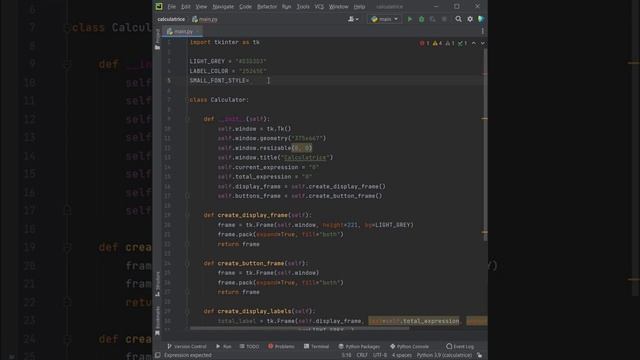Click the red error count indicator
Screen dimensions: 640x360
(424, 43)
